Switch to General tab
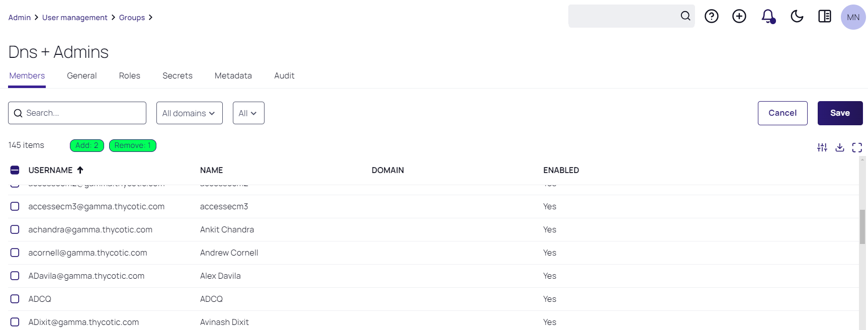 point(82,75)
